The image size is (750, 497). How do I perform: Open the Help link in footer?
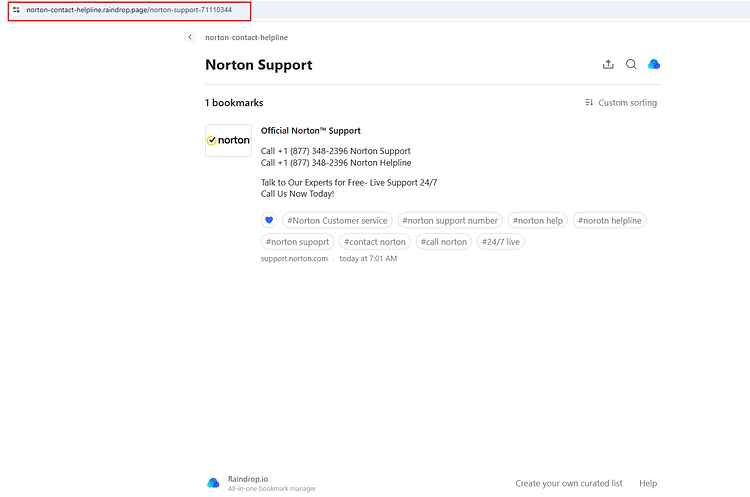pyautogui.click(x=648, y=483)
